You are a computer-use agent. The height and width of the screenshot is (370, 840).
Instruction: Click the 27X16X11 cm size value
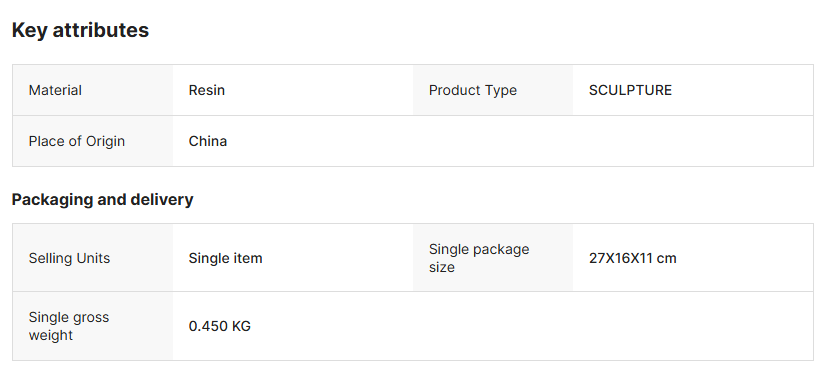point(633,258)
